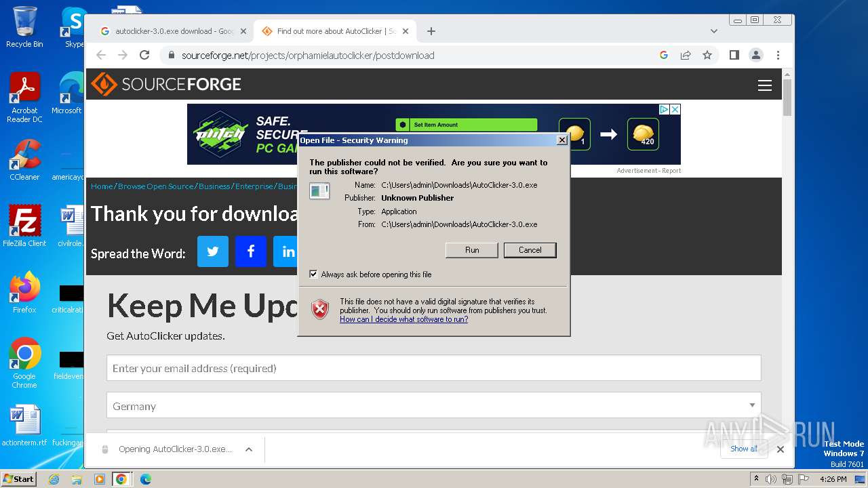Click the SourceForge logo
Screen dimensions: 868x488
(166, 84)
